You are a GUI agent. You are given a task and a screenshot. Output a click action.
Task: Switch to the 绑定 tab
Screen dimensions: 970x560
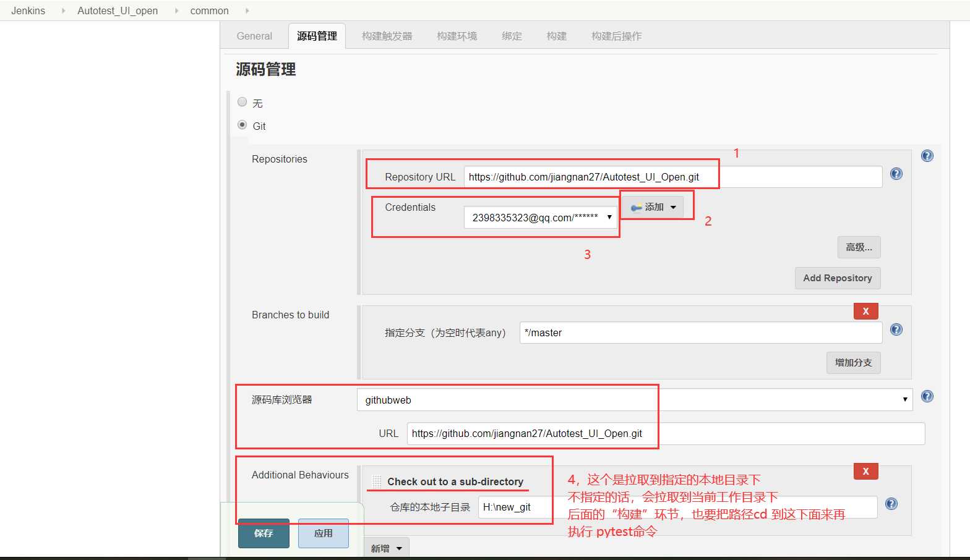pos(512,36)
